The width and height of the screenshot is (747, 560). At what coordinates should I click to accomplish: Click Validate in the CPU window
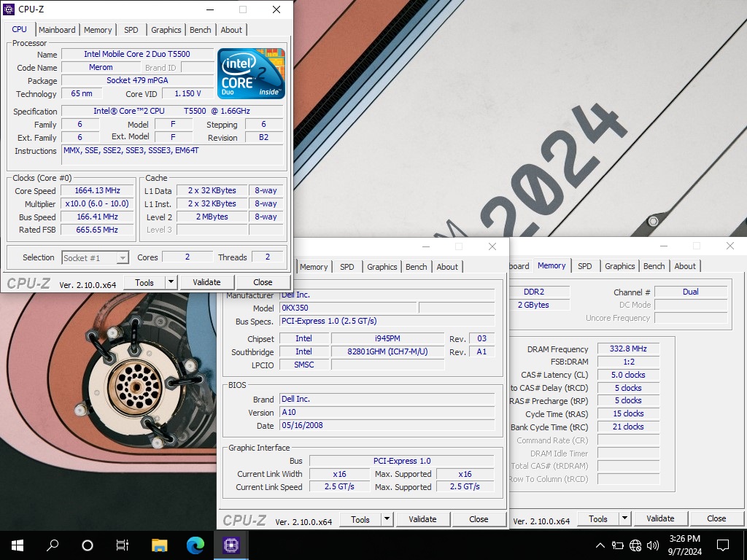point(206,282)
